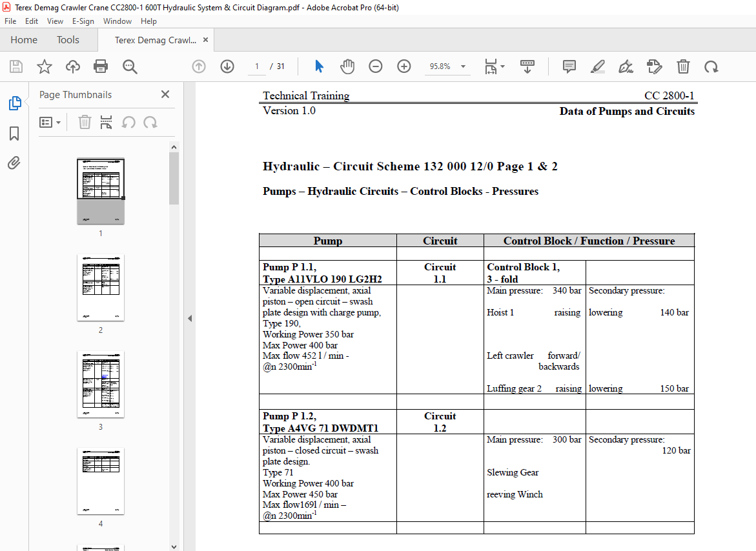The width and height of the screenshot is (756, 551).
Task: Click the 'Luffing gear 2' text
Action: (514, 388)
